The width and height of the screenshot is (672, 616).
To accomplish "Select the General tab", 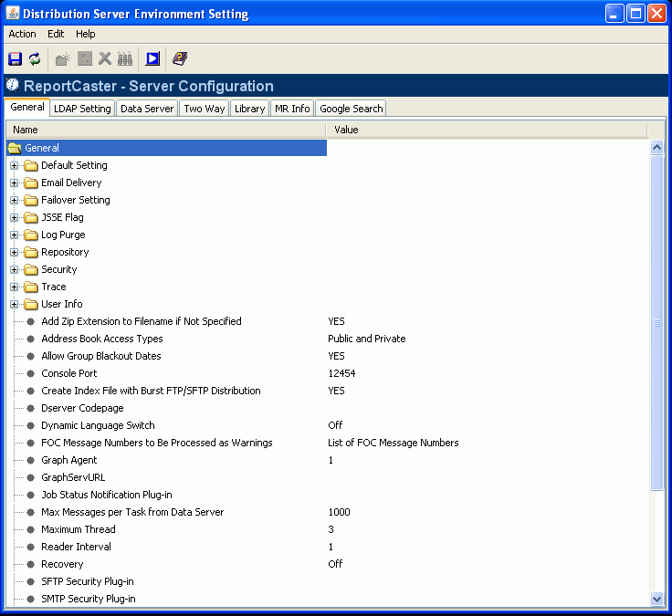I will pyautogui.click(x=27, y=107).
